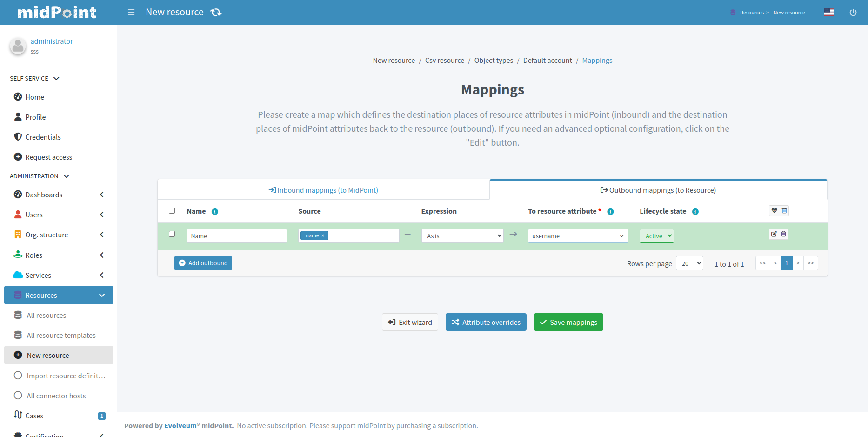The height and width of the screenshot is (437, 868).
Task: Open the Active lifecycle state dropdown
Action: pyautogui.click(x=656, y=236)
